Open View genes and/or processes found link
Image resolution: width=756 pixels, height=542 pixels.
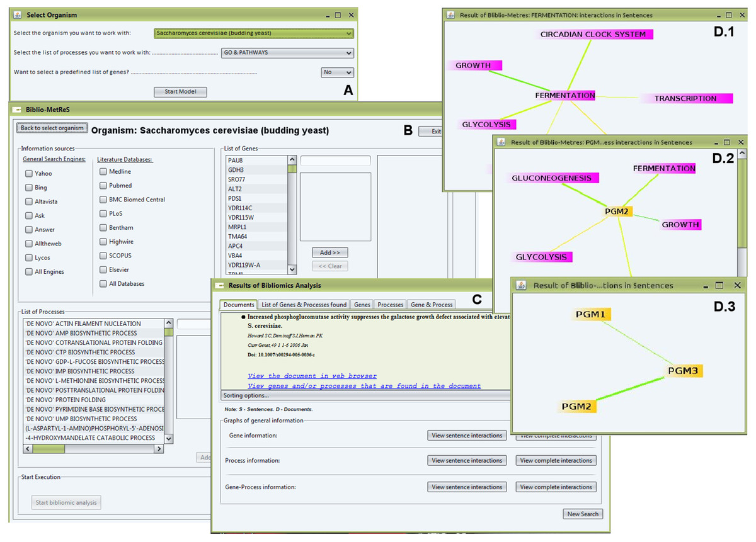pos(365,387)
